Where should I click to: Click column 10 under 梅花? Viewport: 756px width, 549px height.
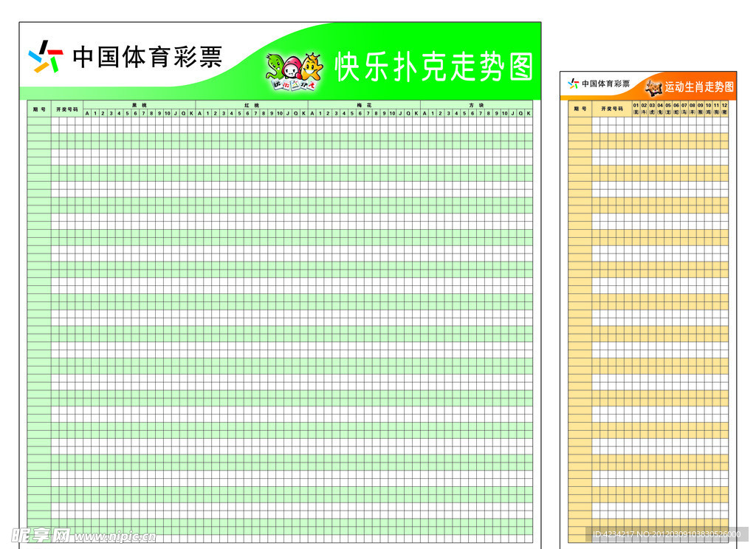(393, 113)
